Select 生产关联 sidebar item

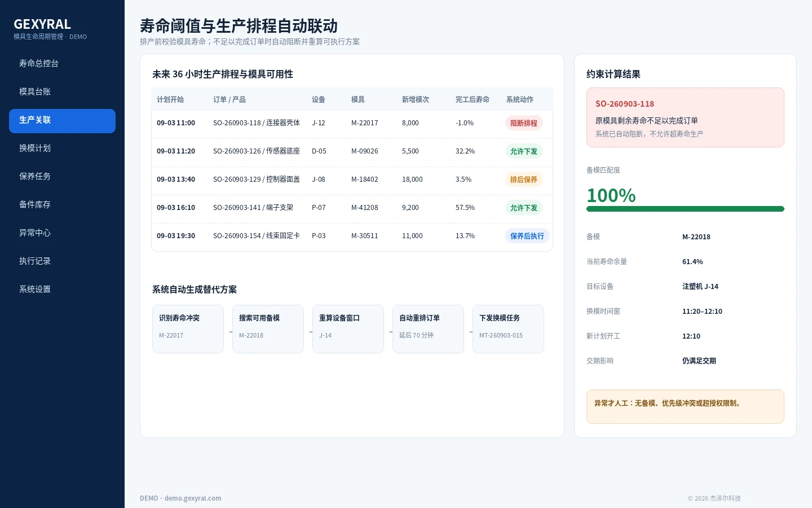62,121
